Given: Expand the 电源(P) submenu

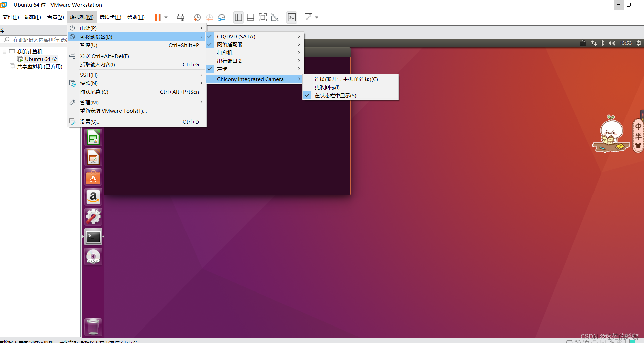Looking at the screenshot, I should pos(137,28).
